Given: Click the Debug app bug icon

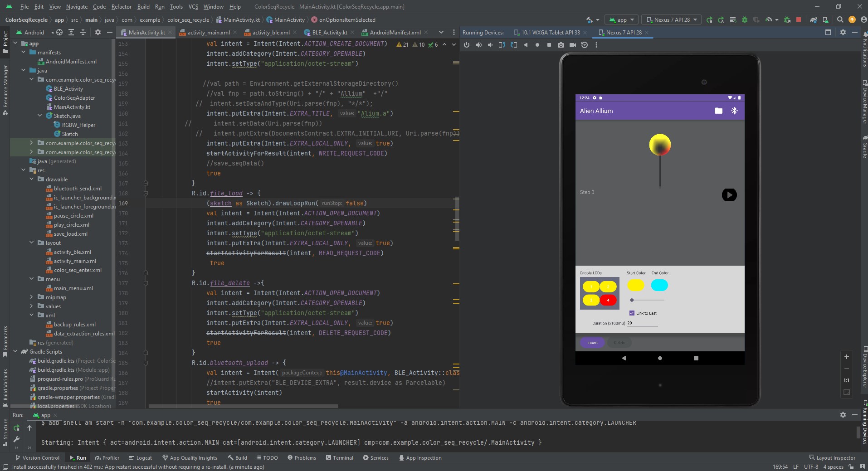Looking at the screenshot, I should pyautogui.click(x=744, y=20).
